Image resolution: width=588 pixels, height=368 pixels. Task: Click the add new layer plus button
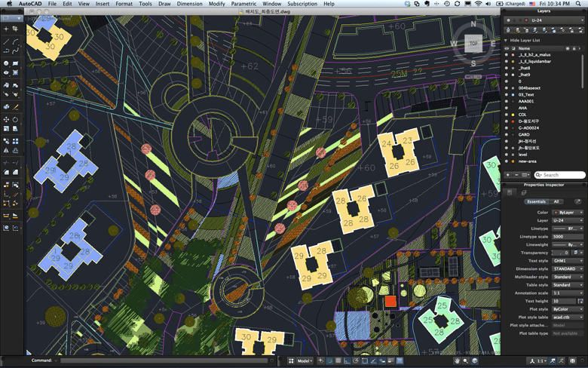[x=507, y=175]
